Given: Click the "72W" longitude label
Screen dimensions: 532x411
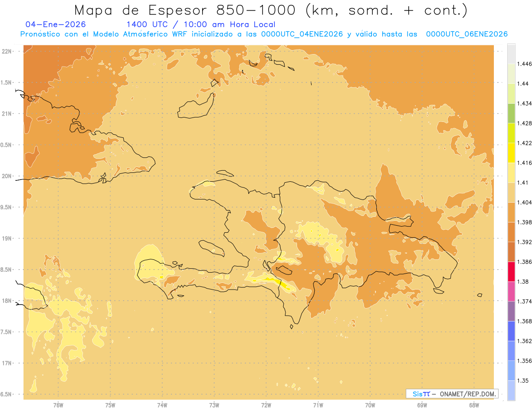Looking at the screenshot, I should (x=266, y=405).
